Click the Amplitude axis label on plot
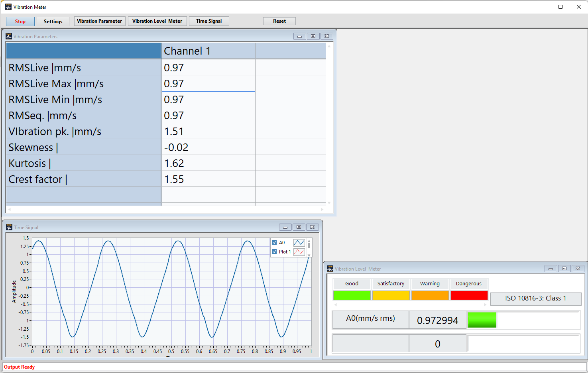Image resolution: width=588 pixels, height=373 pixels. 14,291
